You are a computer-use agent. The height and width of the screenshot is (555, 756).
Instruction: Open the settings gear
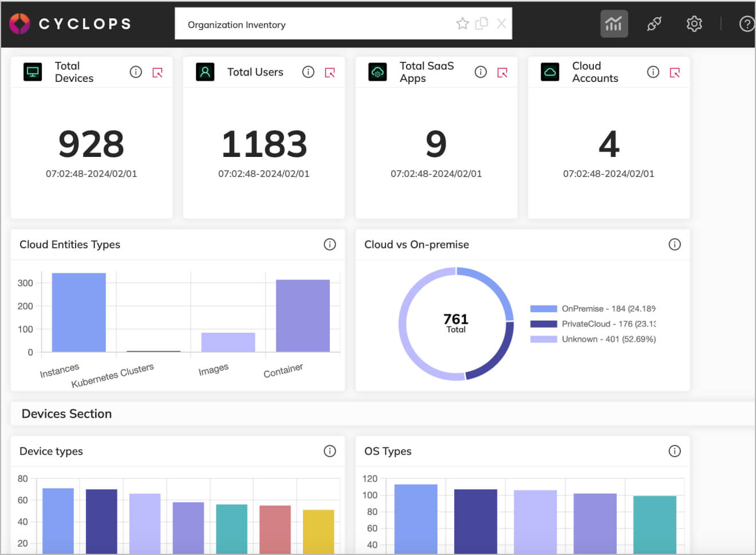point(694,23)
